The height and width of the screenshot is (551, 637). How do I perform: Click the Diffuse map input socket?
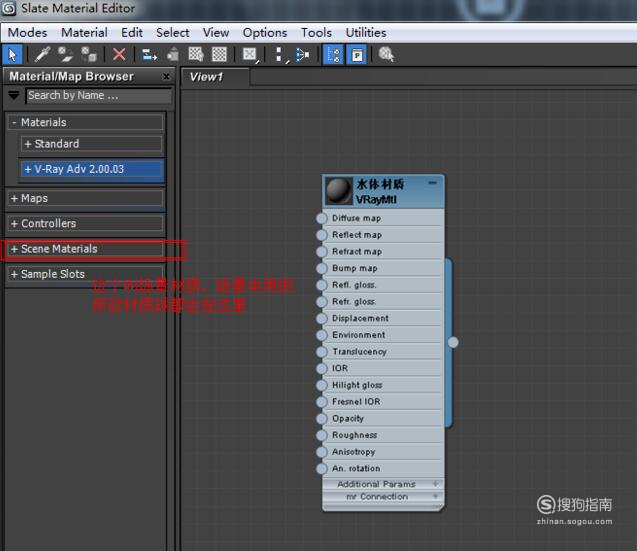tap(322, 219)
